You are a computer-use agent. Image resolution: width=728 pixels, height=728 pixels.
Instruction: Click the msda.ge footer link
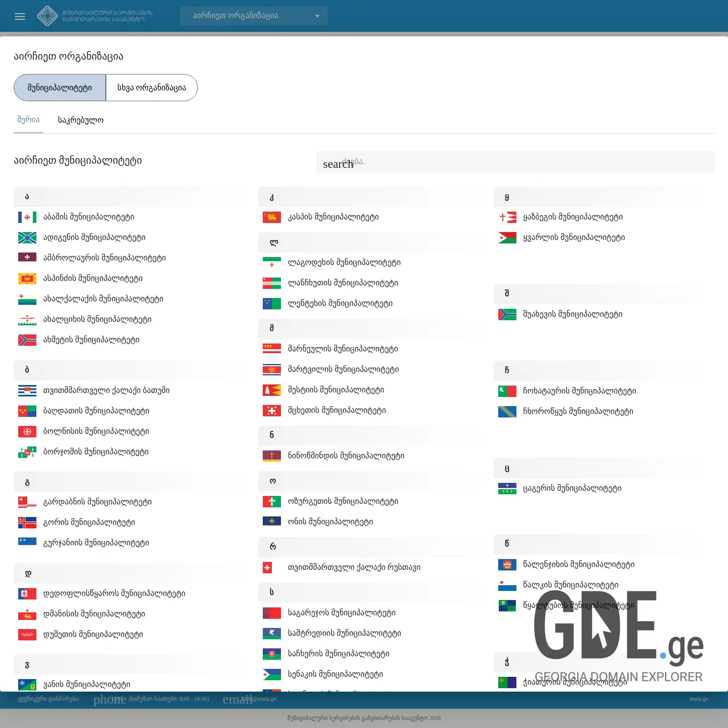click(x=698, y=699)
